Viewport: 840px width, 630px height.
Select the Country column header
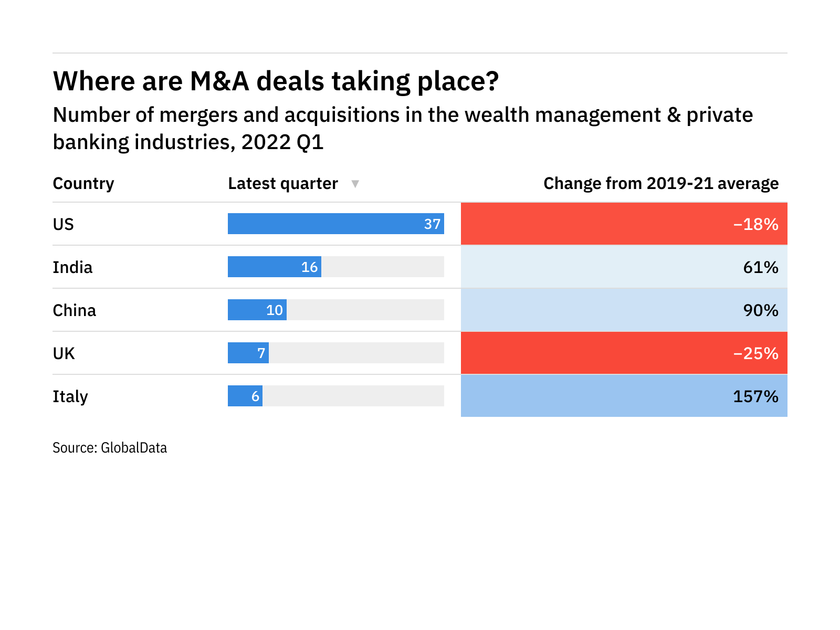[83, 184]
